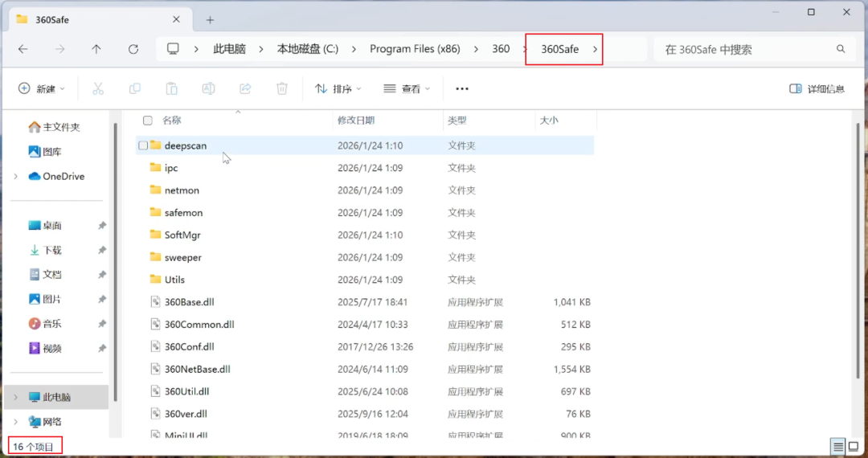
Task: Click the Delete trash can icon
Action: point(282,88)
